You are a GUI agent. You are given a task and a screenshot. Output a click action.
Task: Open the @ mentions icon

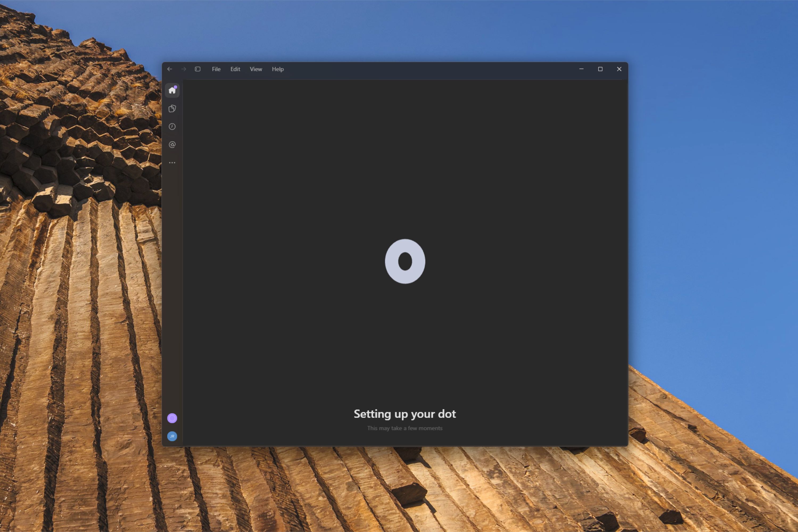172,144
